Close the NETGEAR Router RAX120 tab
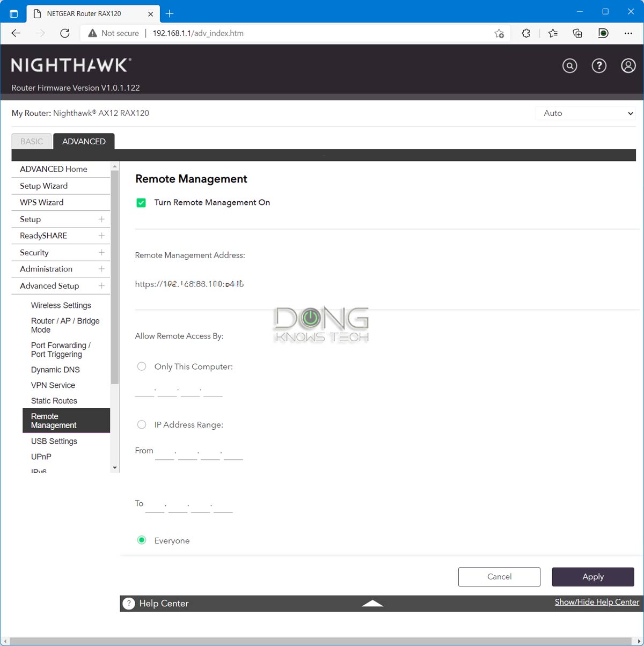The width and height of the screenshot is (644, 646). (151, 14)
